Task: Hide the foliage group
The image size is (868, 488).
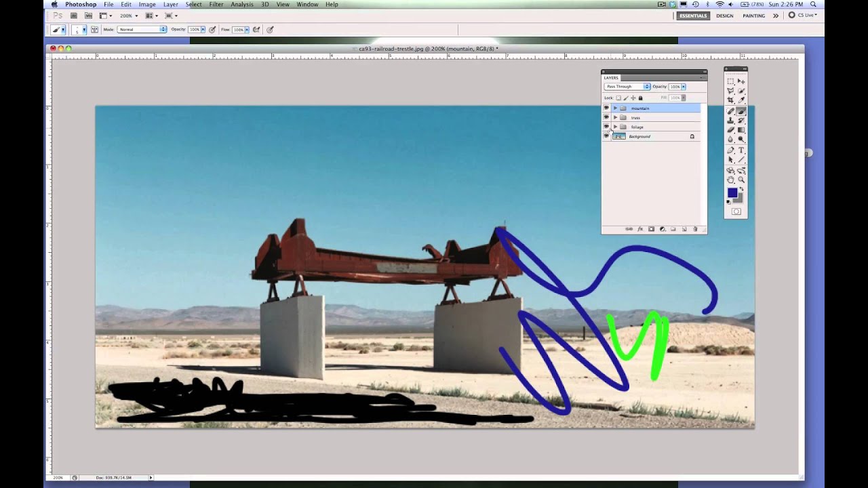Action: [606, 127]
